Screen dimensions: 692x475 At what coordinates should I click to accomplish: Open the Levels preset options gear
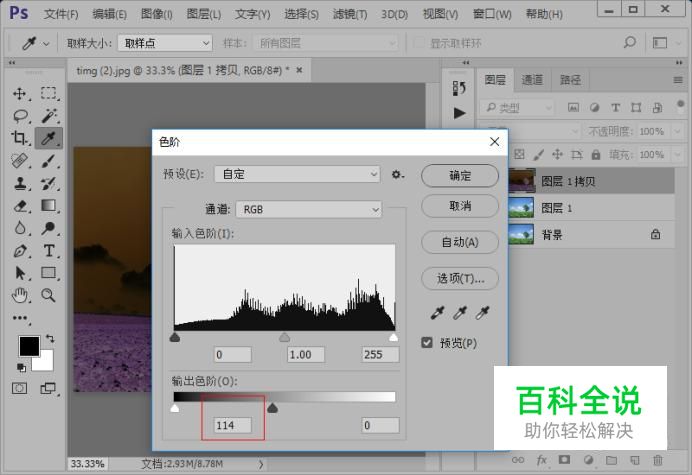[x=397, y=174]
